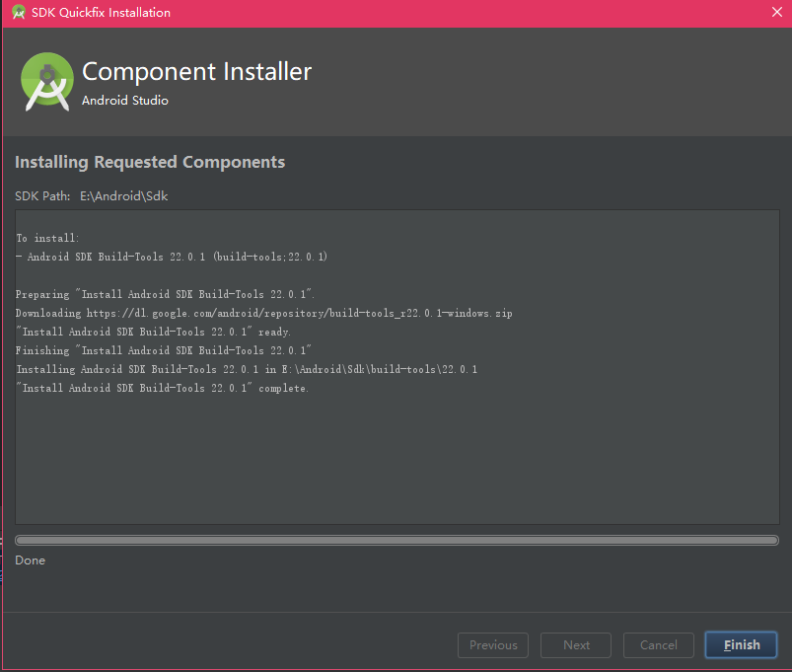792x672 pixels.
Task: Click the log line ending with 'complete.'
Action: pos(162,388)
